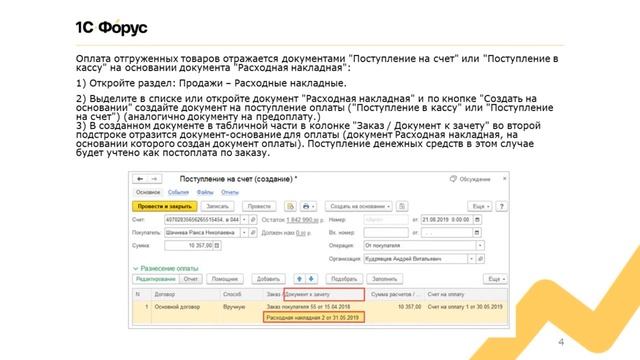Click the Вх. номер input field
The height and width of the screenshot is (360, 640).
(x=386, y=233)
